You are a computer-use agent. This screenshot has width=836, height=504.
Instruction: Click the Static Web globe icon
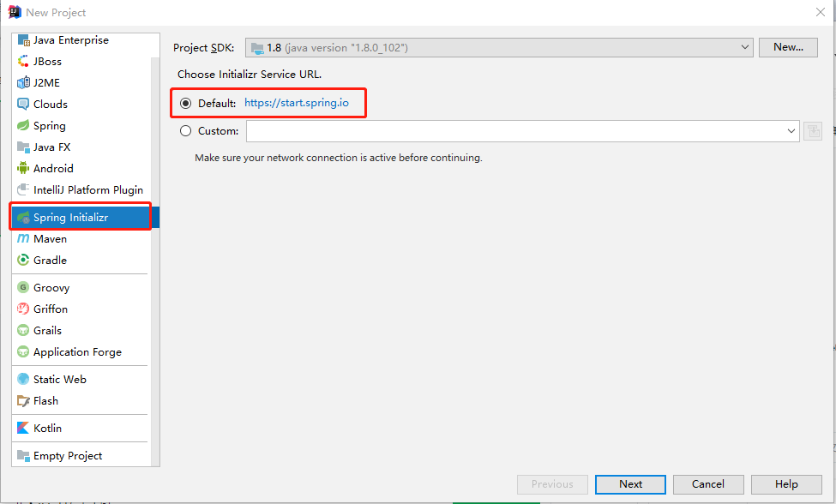coord(23,380)
